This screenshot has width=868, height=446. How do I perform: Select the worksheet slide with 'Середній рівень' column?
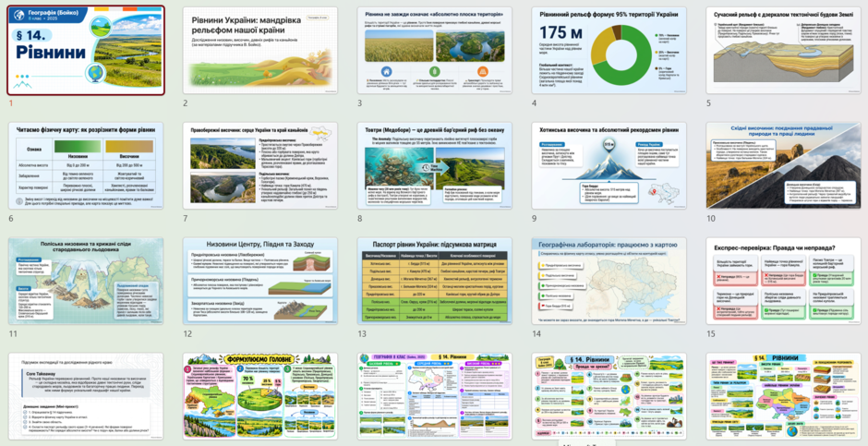[x=435, y=396]
